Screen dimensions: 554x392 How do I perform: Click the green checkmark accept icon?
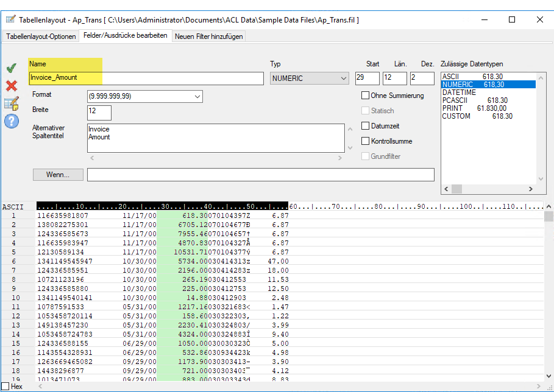click(x=11, y=68)
